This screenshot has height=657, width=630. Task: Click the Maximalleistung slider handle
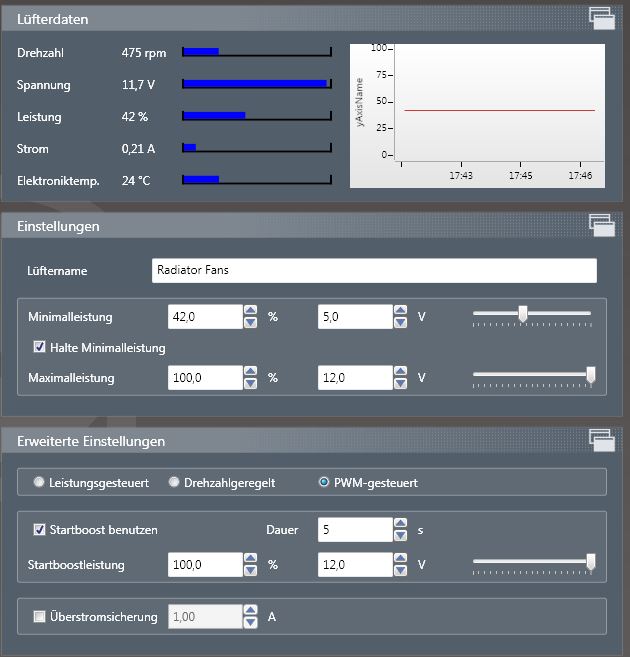point(590,376)
